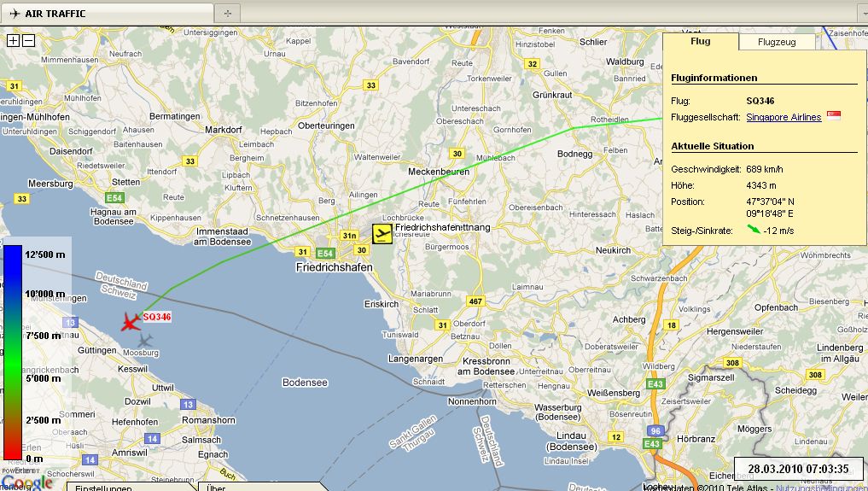Click the flight number value SQ346 in the panel
868x491 pixels.
point(760,101)
